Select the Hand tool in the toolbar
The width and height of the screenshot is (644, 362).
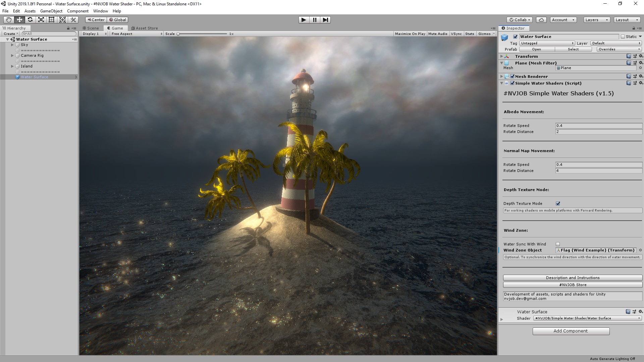pos(8,20)
